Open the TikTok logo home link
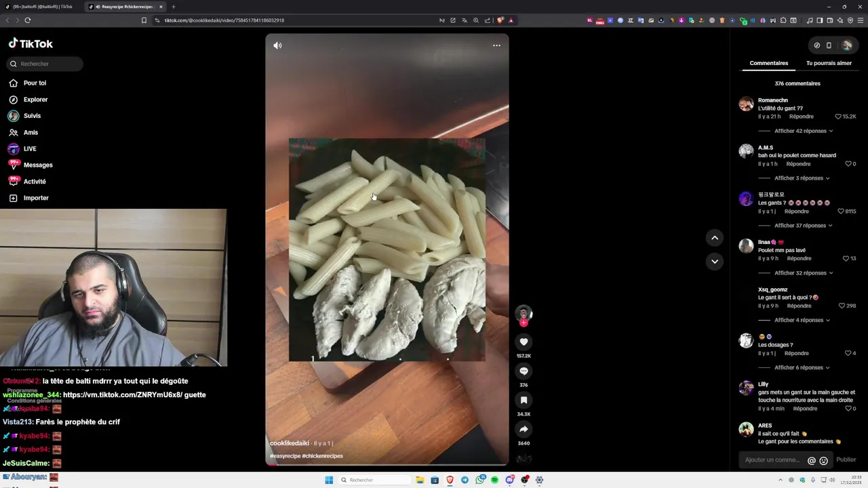This screenshot has width=868, height=488. coord(31,43)
